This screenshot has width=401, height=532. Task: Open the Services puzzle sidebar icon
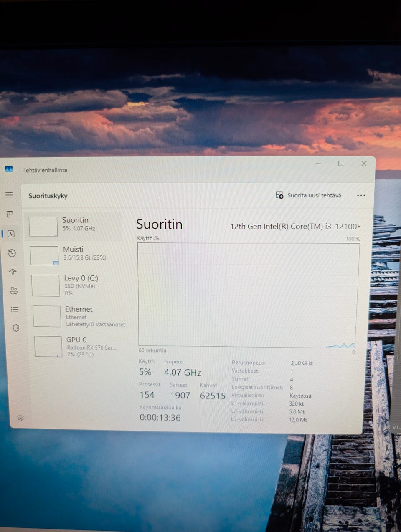click(16, 328)
